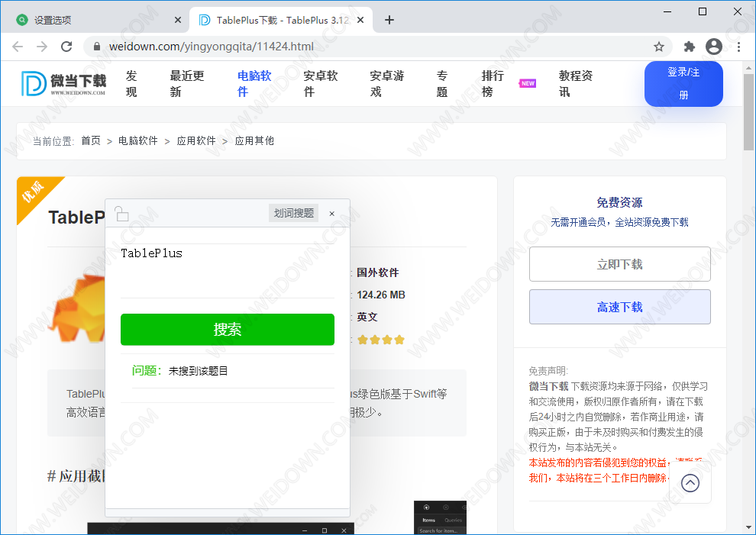View site info via padlock icon
The height and width of the screenshot is (535, 756).
pyautogui.click(x=97, y=47)
